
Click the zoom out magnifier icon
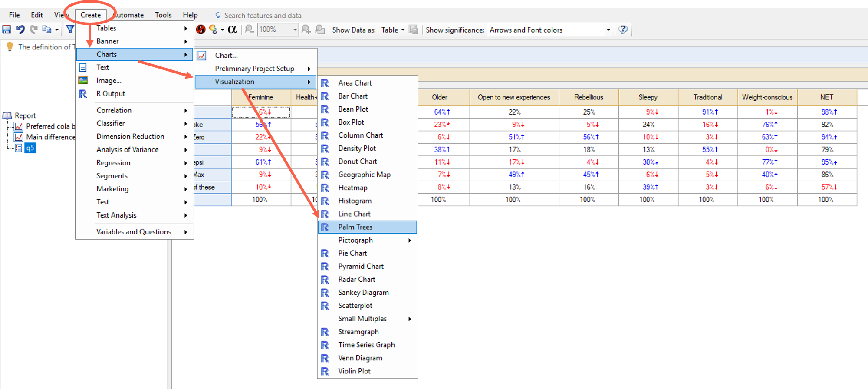[249, 30]
